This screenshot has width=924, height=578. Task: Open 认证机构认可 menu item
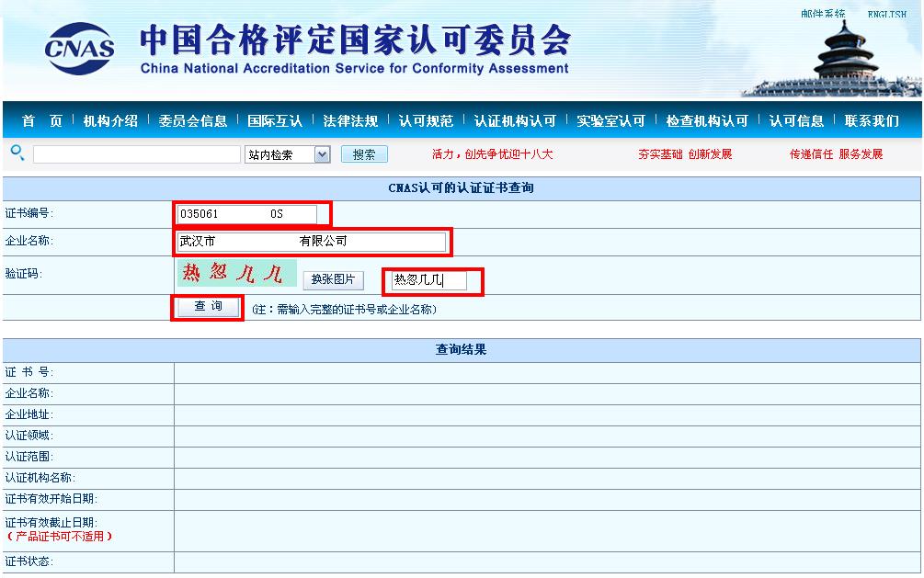515,120
